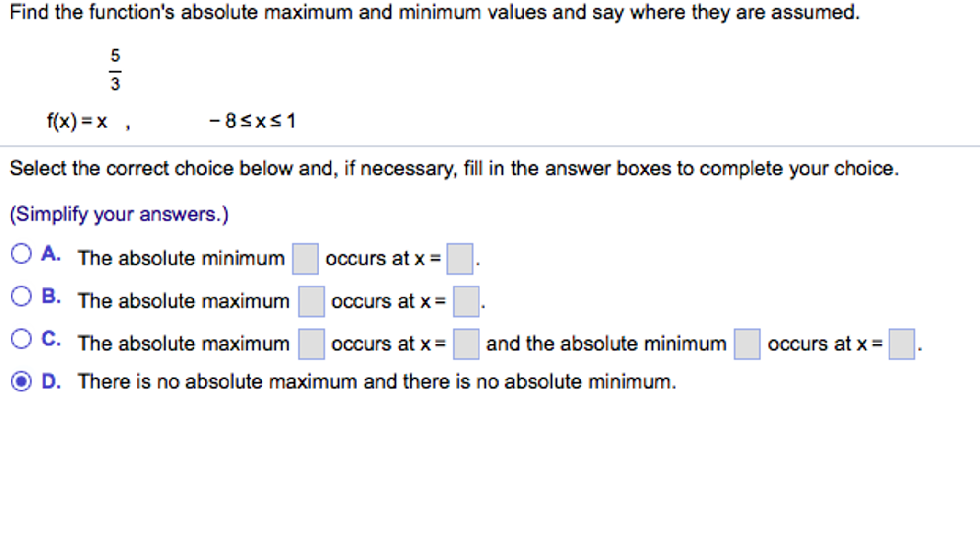Click the f(x) function equation
Image resolution: width=980 pixels, height=551 pixels.
77,121
